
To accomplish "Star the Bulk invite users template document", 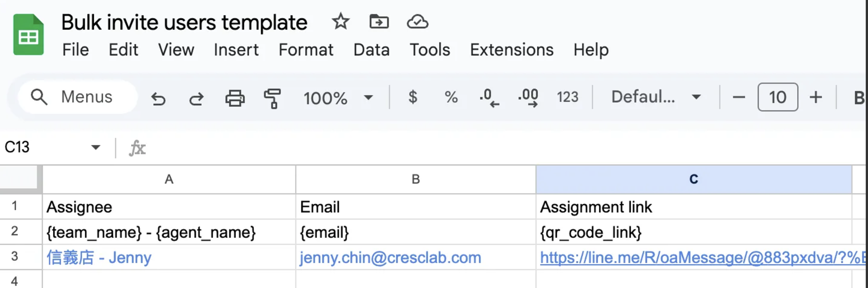I will tap(341, 21).
